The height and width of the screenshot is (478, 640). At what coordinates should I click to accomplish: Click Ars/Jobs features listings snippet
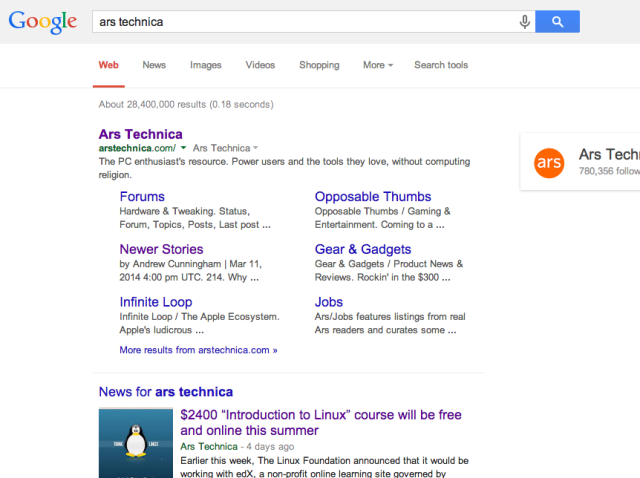390,323
